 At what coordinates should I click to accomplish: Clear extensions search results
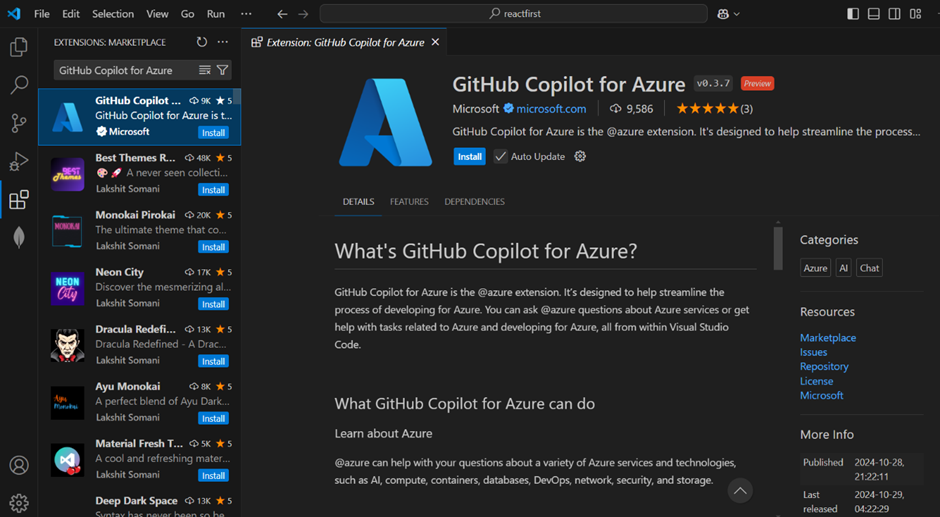(x=204, y=70)
